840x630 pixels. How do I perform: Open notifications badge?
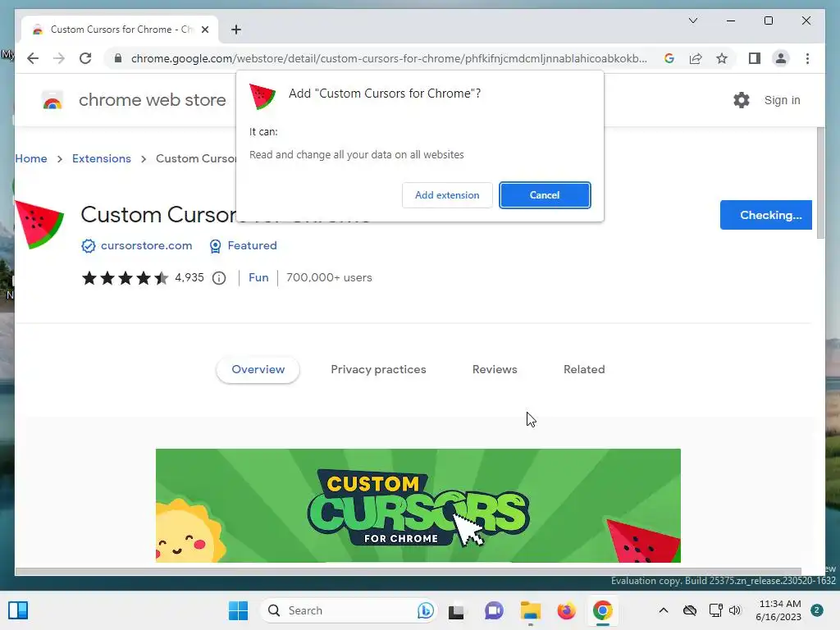[816, 610]
